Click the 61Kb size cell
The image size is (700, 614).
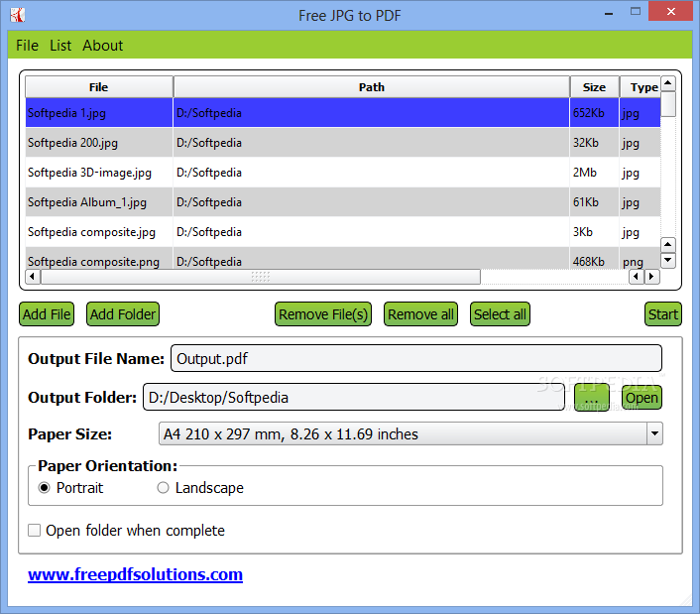click(x=594, y=202)
